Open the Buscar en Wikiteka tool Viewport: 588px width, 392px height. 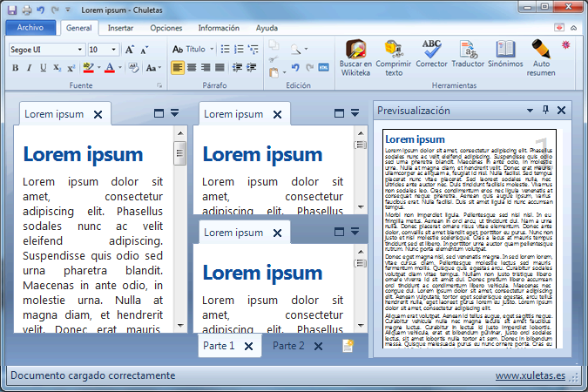tap(355, 57)
